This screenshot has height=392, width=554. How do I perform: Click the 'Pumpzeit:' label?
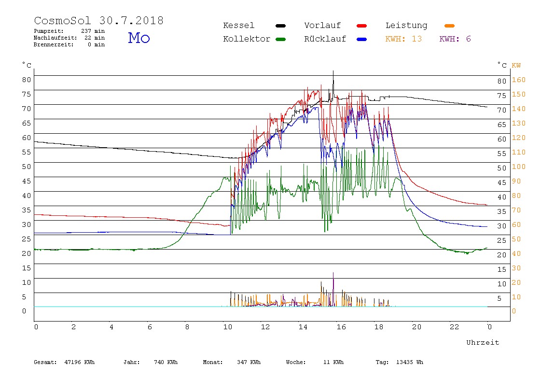tap(49, 31)
